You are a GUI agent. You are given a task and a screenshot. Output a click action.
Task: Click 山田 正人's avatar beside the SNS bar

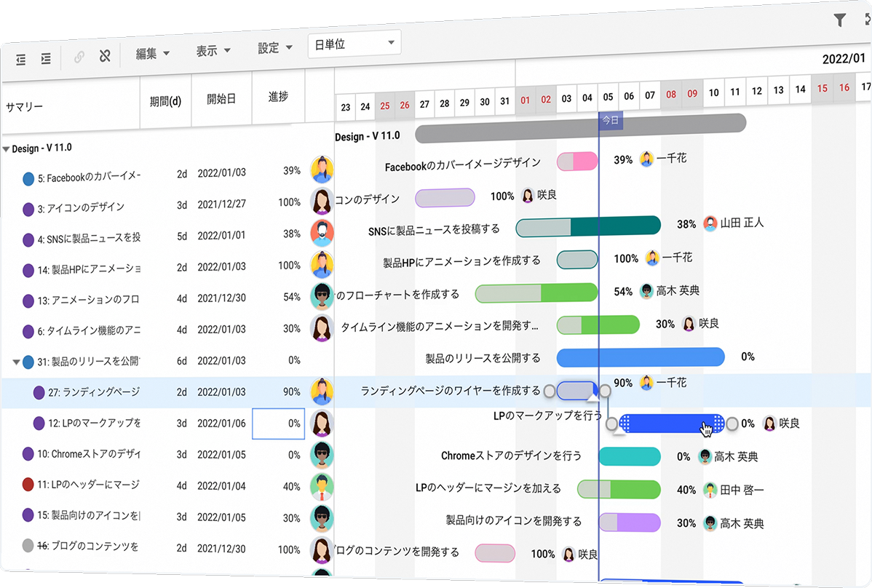[710, 223]
